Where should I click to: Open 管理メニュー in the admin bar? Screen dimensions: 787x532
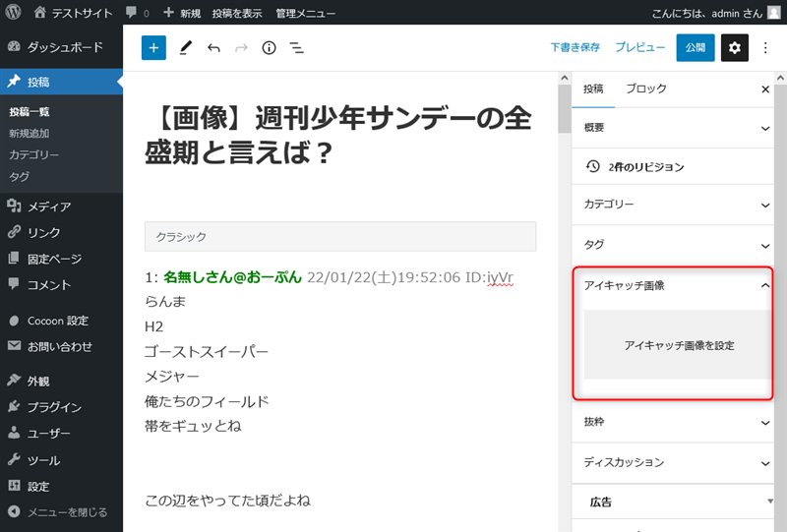tap(305, 13)
